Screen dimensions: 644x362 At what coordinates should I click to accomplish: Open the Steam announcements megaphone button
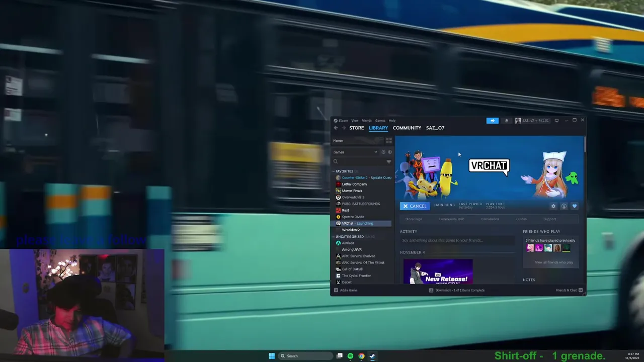(x=492, y=121)
